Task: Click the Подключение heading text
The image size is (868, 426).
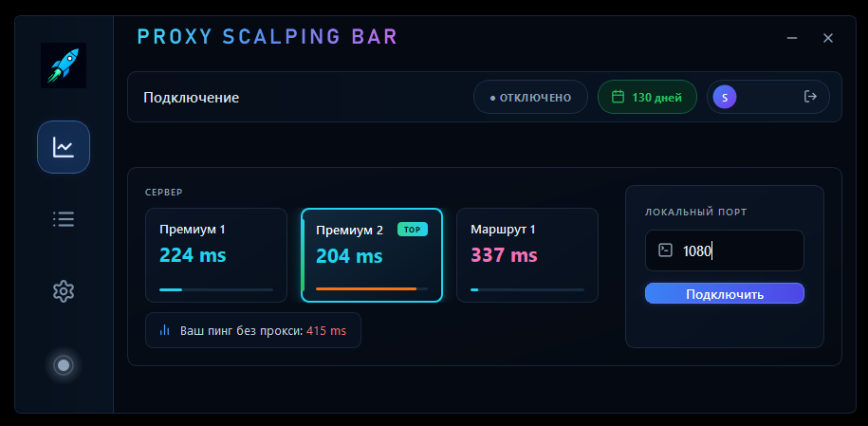Action: 192,98
